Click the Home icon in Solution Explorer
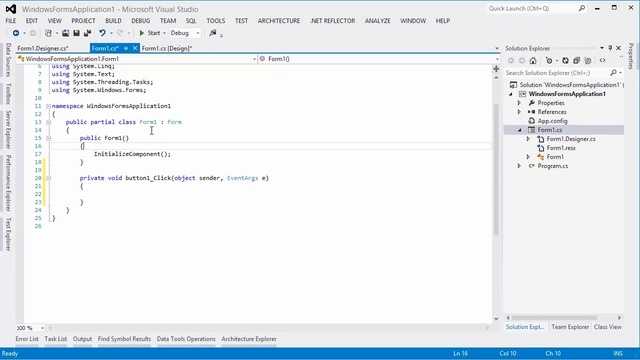The image size is (640, 360). (x=533, y=61)
